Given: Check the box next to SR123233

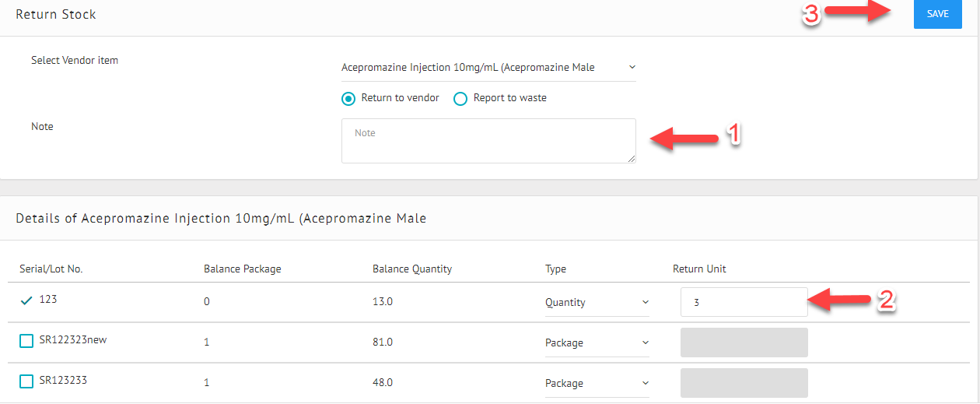Looking at the screenshot, I should (x=26, y=381).
